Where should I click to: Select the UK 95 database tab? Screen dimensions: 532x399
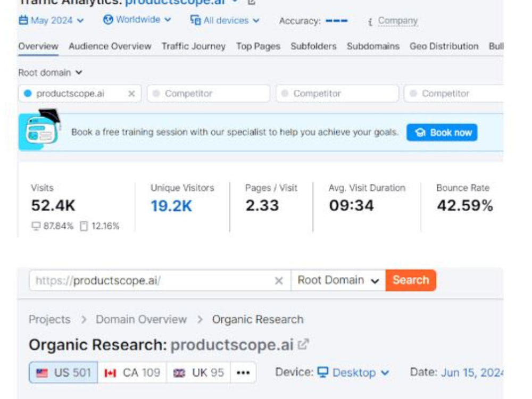pyautogui.click(x=198, y=372)
